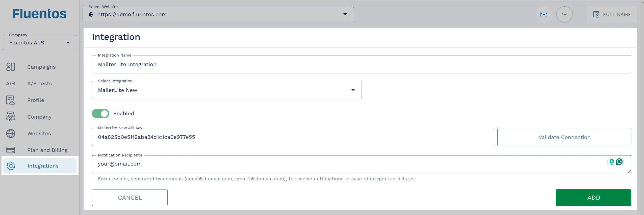The height and width of the screenshot is (215, 644).
Task: Click the Profile sidebar icon
Action: [11, 100]
